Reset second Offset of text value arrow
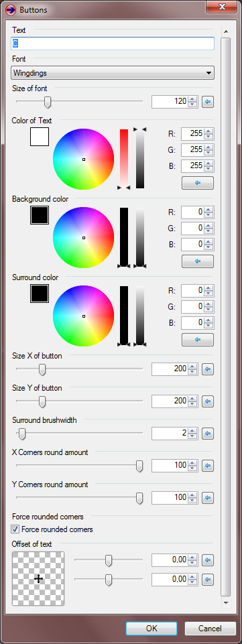242x644 pixels. click(208, 580)
